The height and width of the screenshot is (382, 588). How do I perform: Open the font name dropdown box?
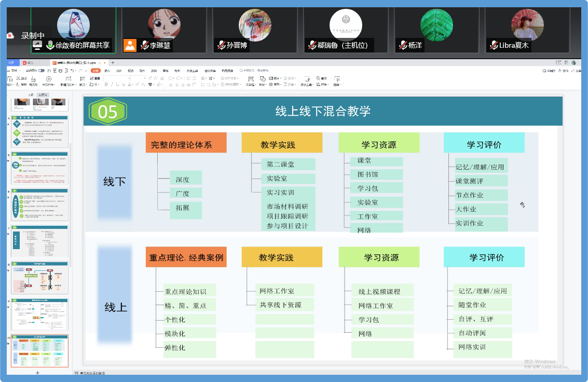click(116, 78)
